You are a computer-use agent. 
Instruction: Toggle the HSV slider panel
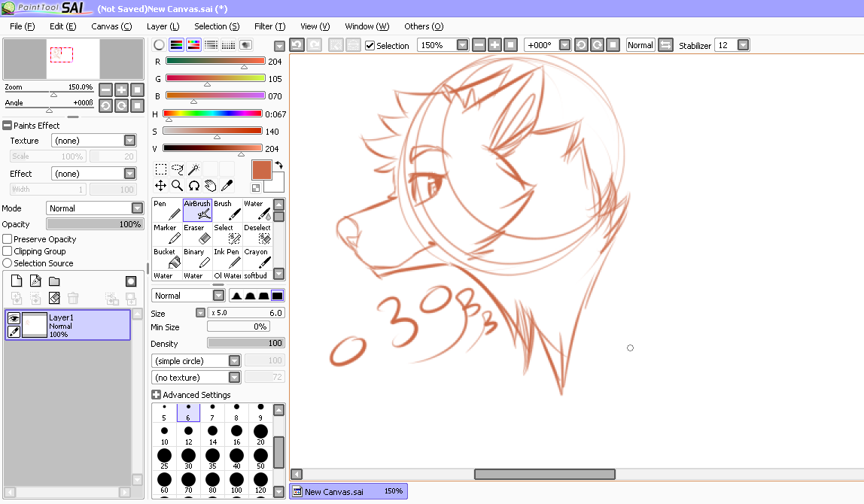tap(193, 45)
